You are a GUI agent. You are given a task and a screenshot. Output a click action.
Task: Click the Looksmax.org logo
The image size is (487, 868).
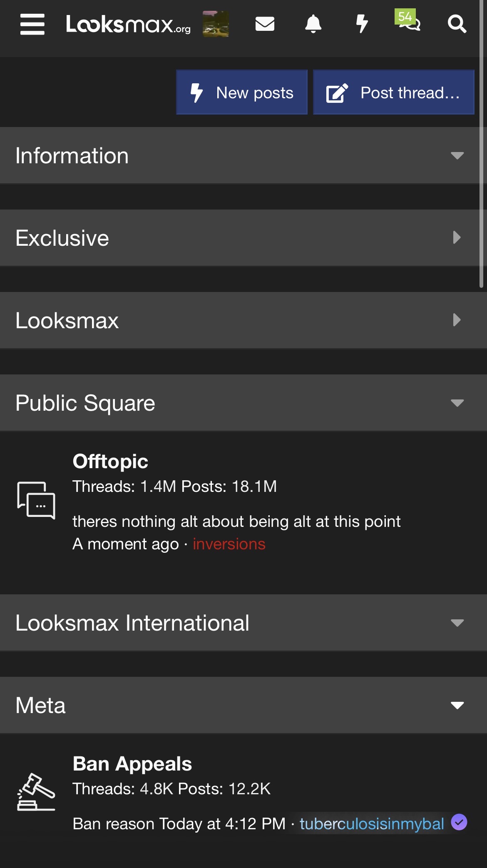tap(128, 24)
